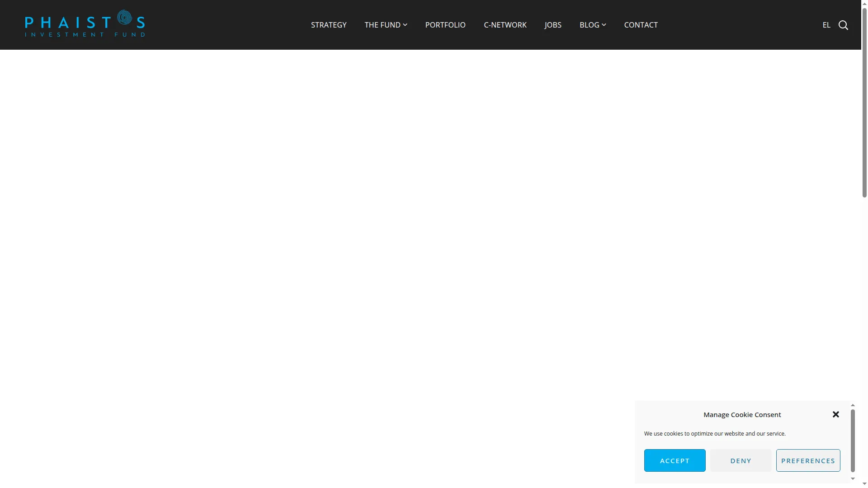Open cookie Preferences
Image resolution: width=868 pixels, height=488 pixels.
pos(808,460)
